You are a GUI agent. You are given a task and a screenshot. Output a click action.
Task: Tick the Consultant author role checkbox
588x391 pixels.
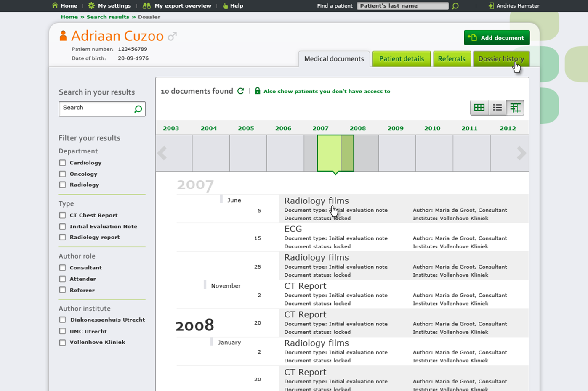(x=63, y=268)
